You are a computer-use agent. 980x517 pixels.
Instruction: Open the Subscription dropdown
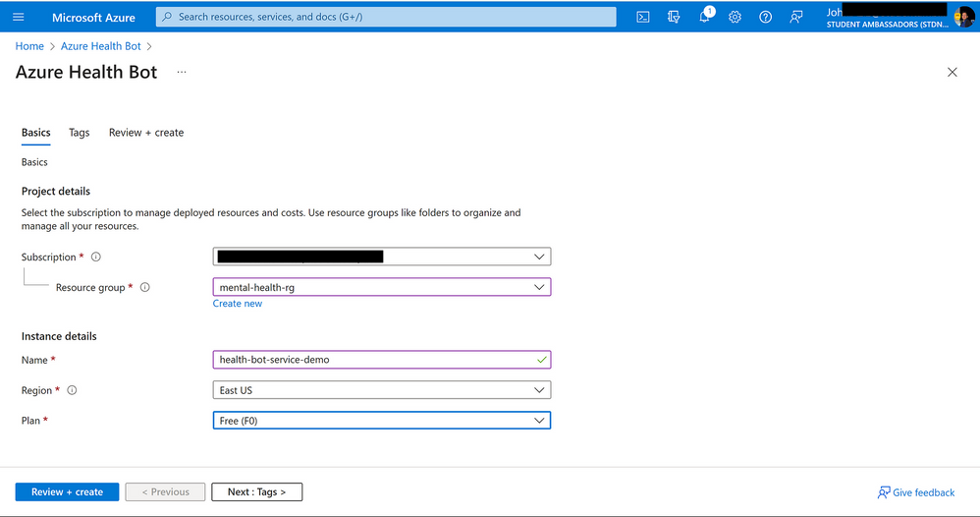tap(382, 257)
